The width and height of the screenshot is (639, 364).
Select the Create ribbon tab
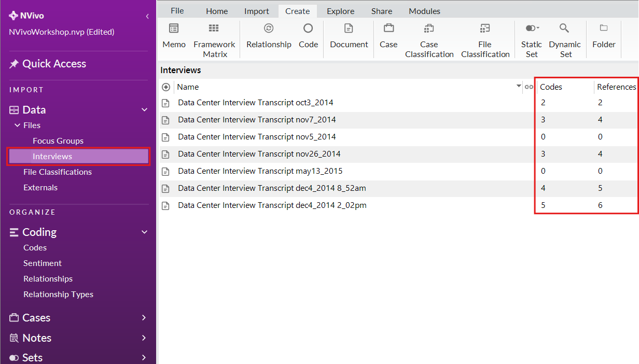298,11
